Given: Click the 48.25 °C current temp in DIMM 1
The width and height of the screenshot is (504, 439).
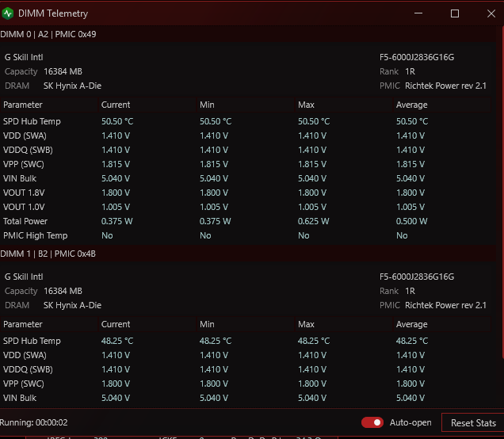Looking at the screenshot, I should 117,341.
